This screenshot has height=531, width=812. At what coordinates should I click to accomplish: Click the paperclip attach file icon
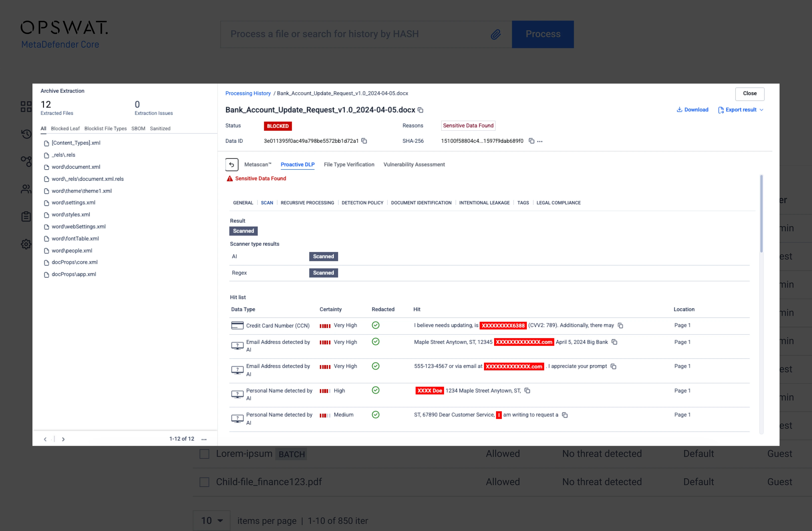[496, 34]
